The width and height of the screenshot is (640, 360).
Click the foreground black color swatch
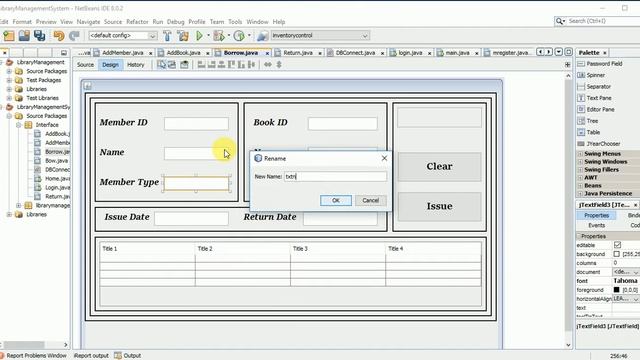click(x=616, y=290)
